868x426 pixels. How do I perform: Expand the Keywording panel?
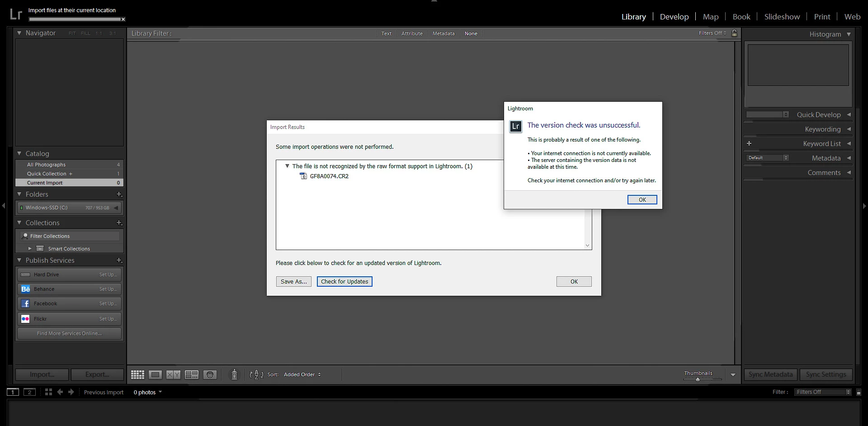[x=849, y=129]
